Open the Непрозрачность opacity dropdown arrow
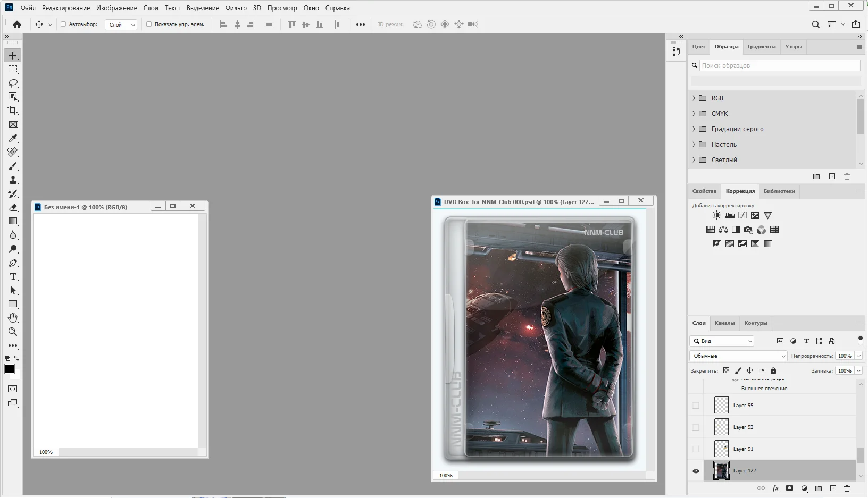Screen dimensions: 868x498 click(x=858, y=356)
